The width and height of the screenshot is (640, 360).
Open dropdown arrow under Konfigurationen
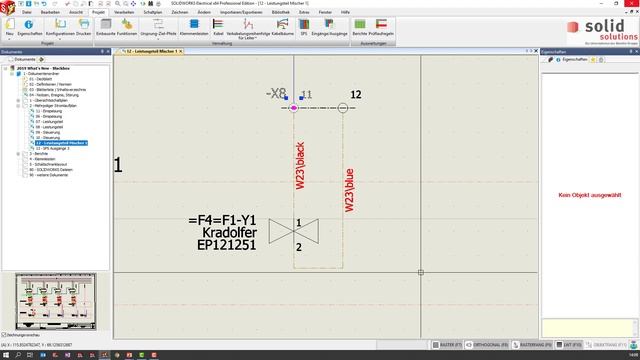[60, 39]
